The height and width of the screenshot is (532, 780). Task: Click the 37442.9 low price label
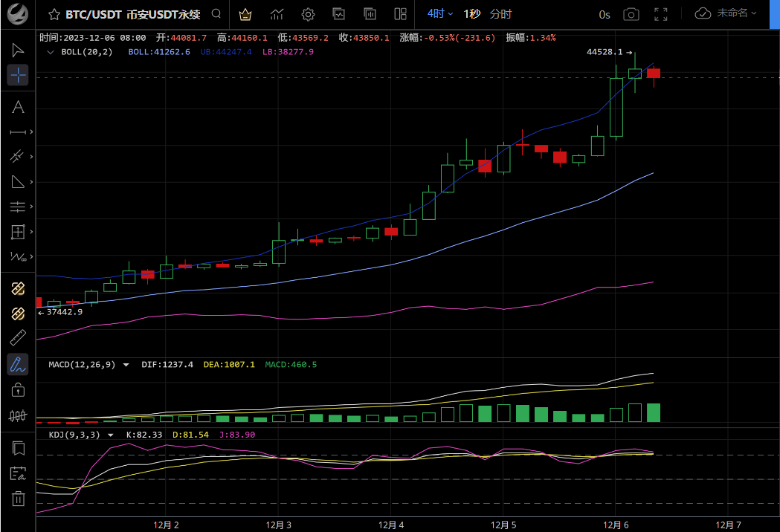point(65,312)
